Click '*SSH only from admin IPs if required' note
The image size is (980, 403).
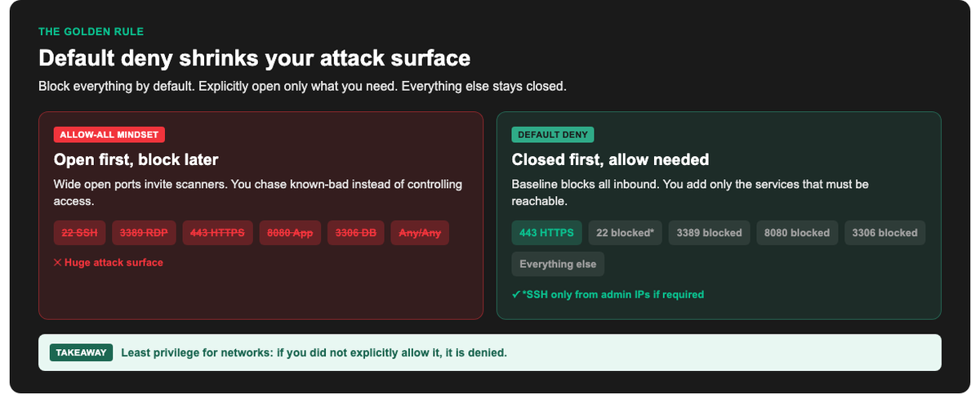(612, 294)
